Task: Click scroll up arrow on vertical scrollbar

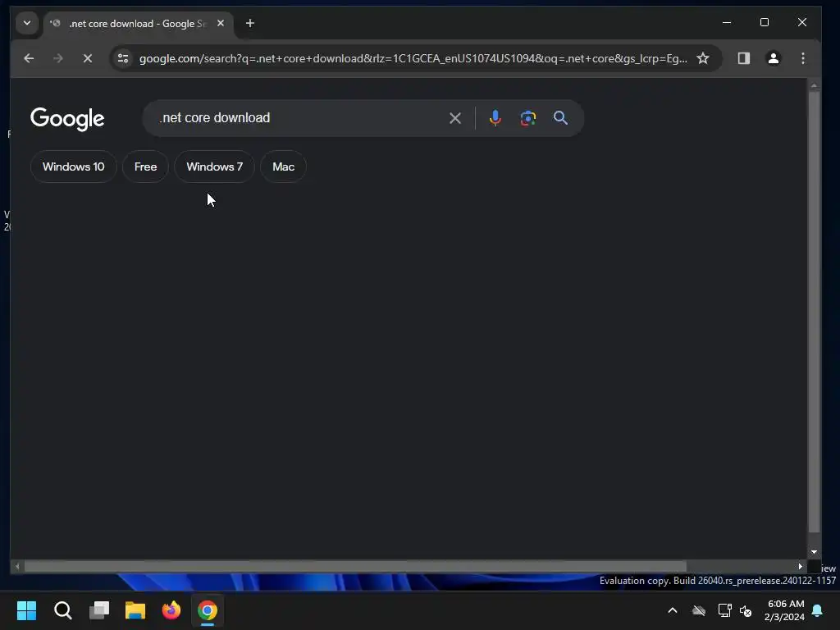Action: pyautogui.click(x=814, y=84)
